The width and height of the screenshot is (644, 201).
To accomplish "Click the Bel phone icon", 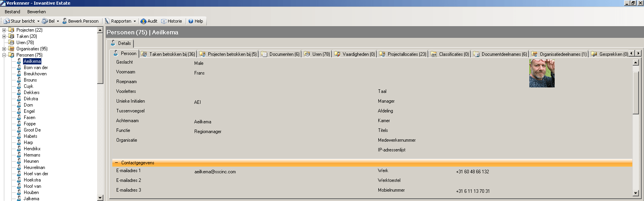I will 45,21.
